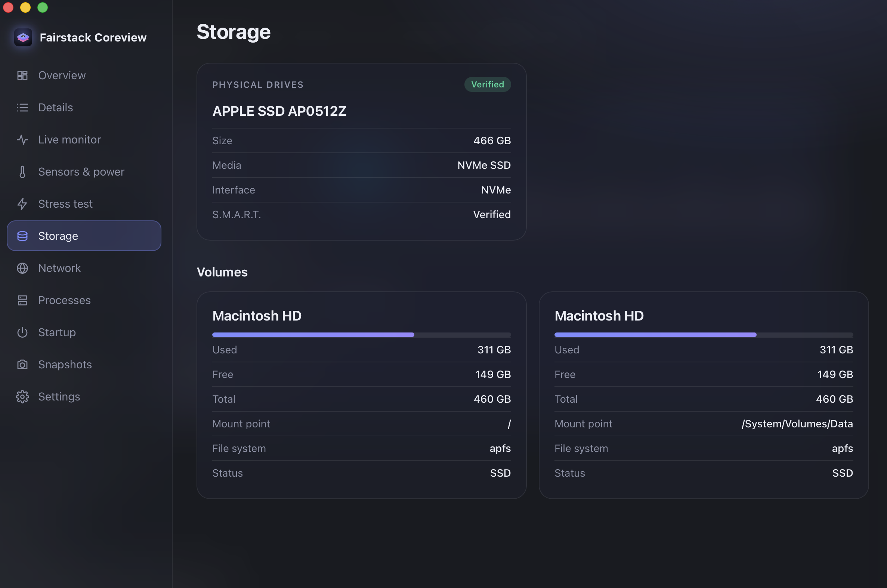Open the Network section
Image resolution: width=887 pixels, height=588 pixels.
[x=84, y=268]
